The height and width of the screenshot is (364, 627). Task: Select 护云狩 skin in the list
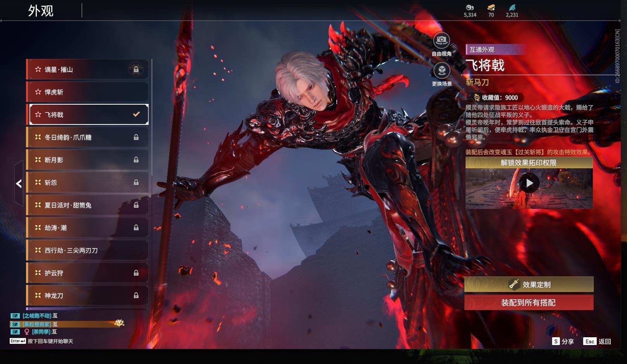(x=87, y=273)
